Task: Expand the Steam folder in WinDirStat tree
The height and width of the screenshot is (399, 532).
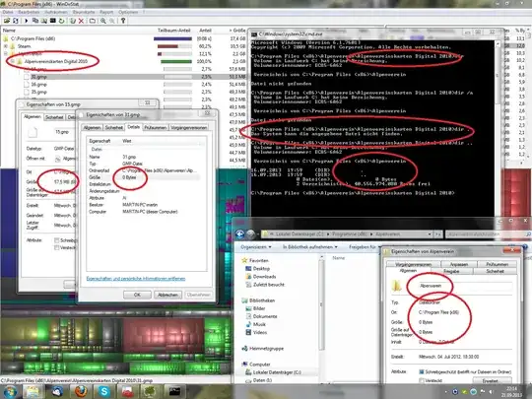Action: 6,46
